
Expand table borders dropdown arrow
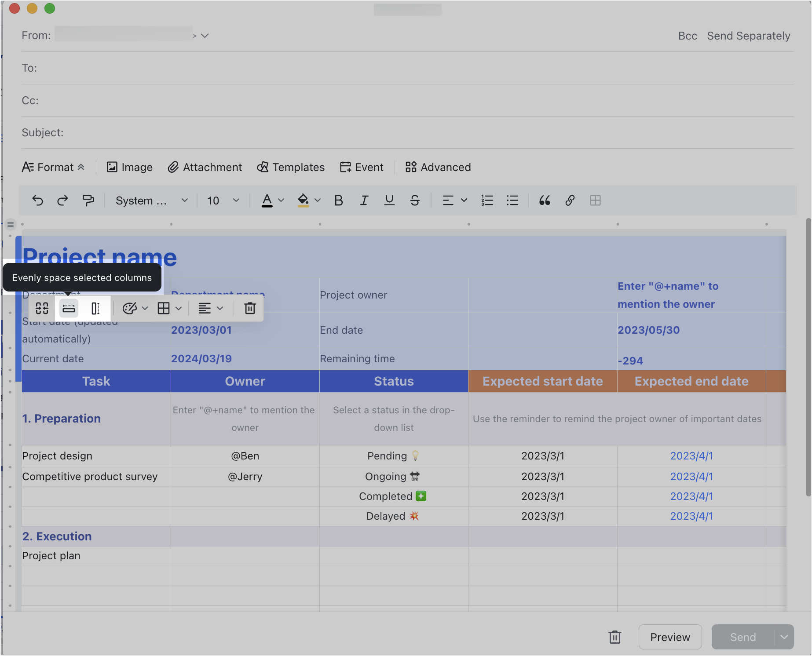pos(179,308)
